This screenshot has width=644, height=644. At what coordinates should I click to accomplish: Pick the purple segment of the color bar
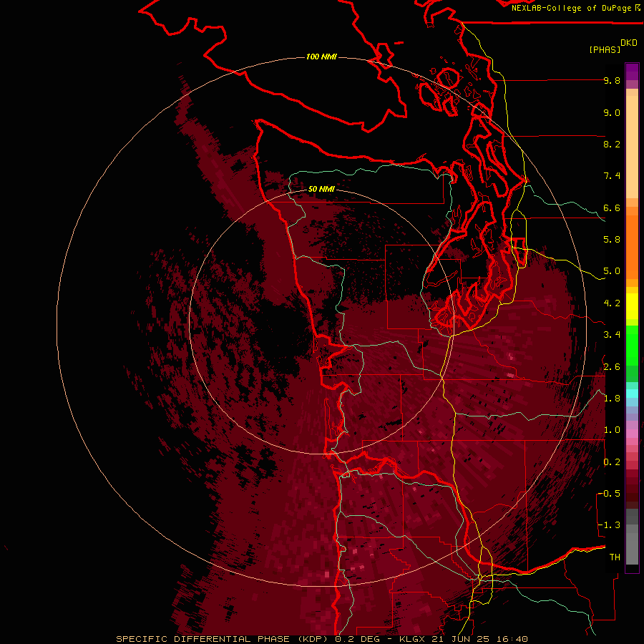[x=632, y=72]
